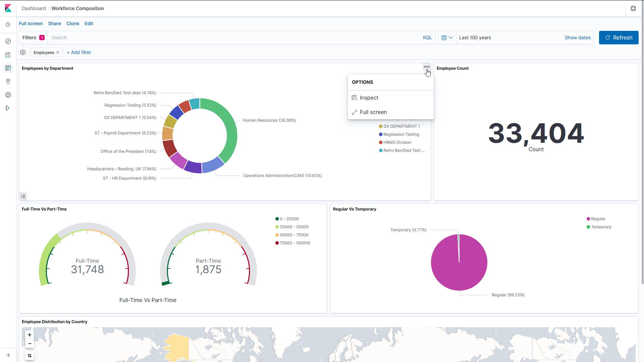Zoom in on the country distribution map
The height and width of the screenshot is (362, 644).
point(30,335)
